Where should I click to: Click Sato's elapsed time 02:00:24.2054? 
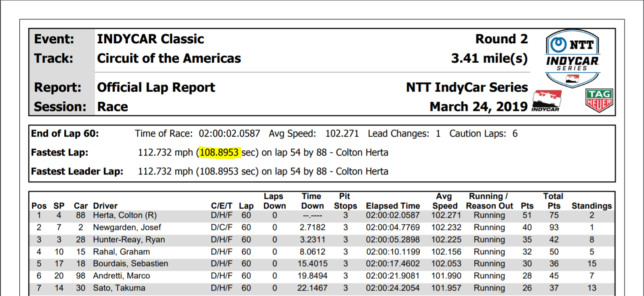tap(393, 288)
